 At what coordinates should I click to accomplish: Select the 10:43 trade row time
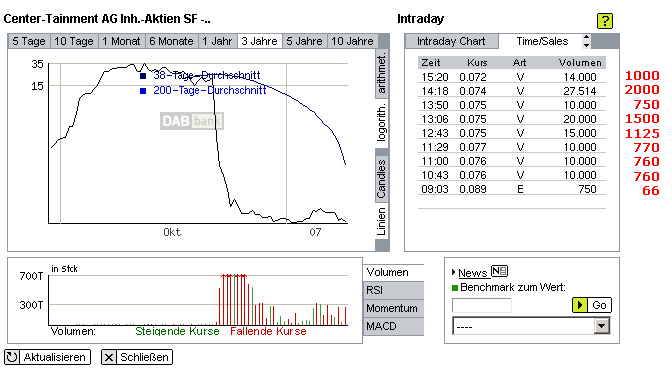[435, 175]
